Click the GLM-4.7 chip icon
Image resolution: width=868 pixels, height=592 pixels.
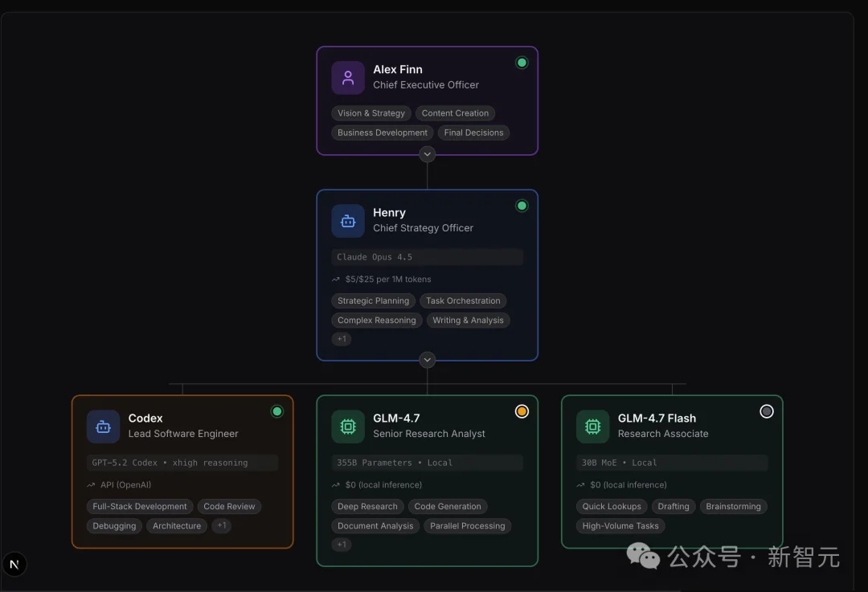click(347, 427)
